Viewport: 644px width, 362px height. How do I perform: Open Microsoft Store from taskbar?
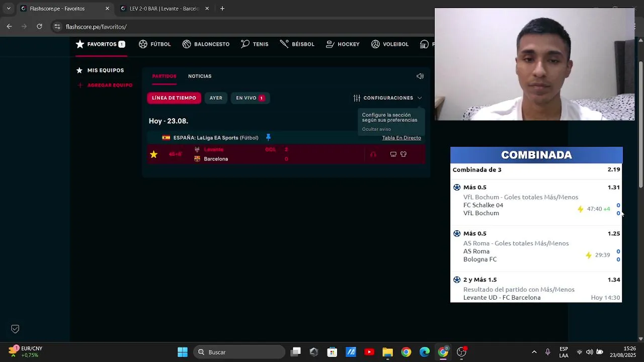332,352
